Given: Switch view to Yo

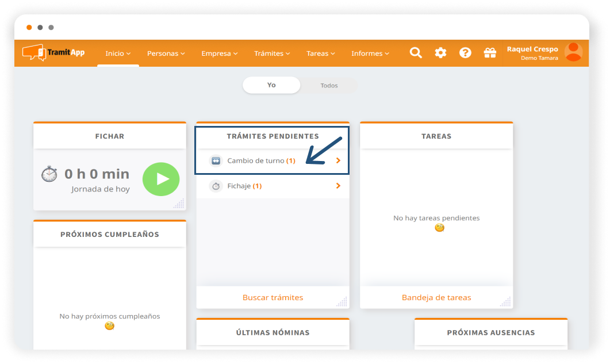Looking at the screenshot, I should pos(271,85).
